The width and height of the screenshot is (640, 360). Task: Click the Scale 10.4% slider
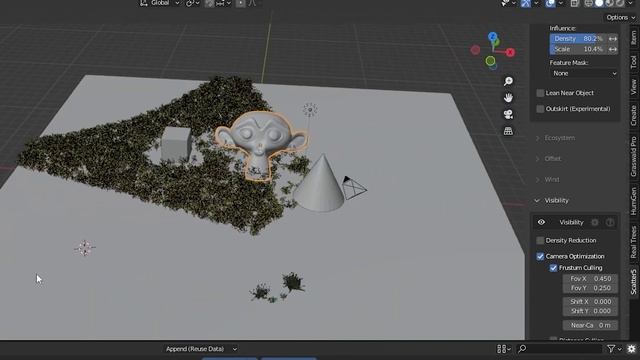[x=578, y=49]
